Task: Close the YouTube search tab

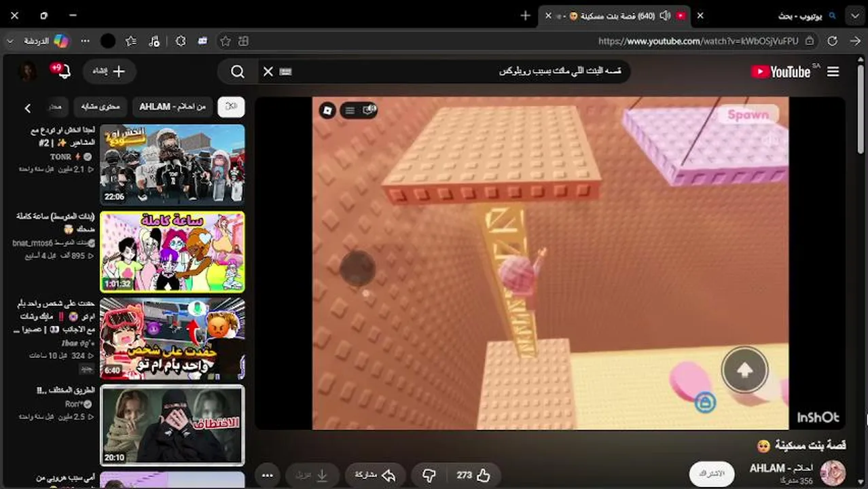Action: [700, 16]
